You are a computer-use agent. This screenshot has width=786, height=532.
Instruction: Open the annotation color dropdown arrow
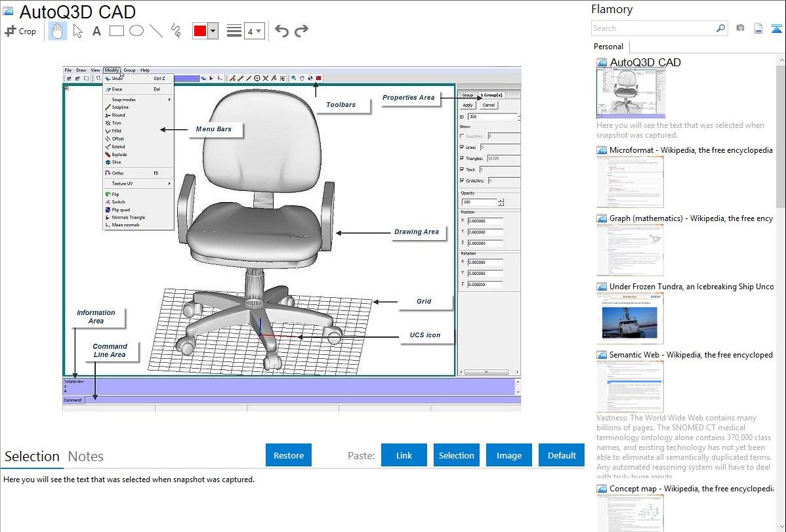click(x=213, y=31)
